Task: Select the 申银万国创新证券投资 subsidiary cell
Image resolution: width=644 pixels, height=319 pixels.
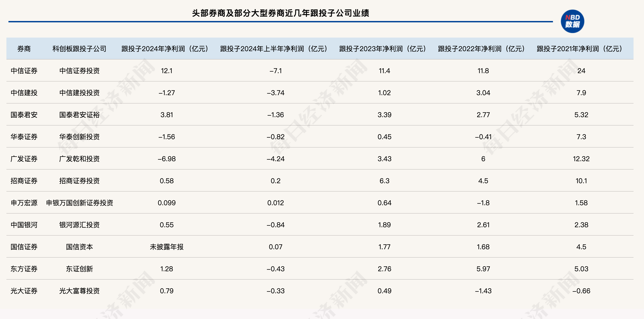Action: [x=79, y=203]
